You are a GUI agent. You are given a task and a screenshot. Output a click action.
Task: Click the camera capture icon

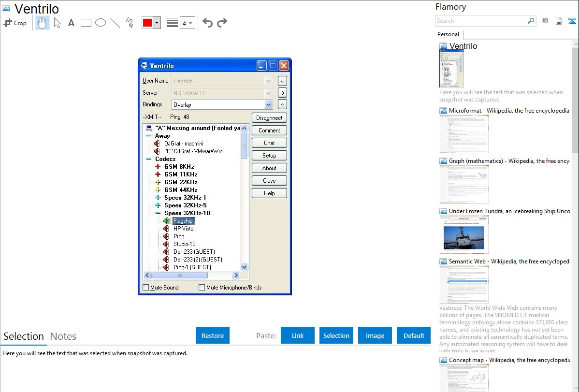[545, 21]
